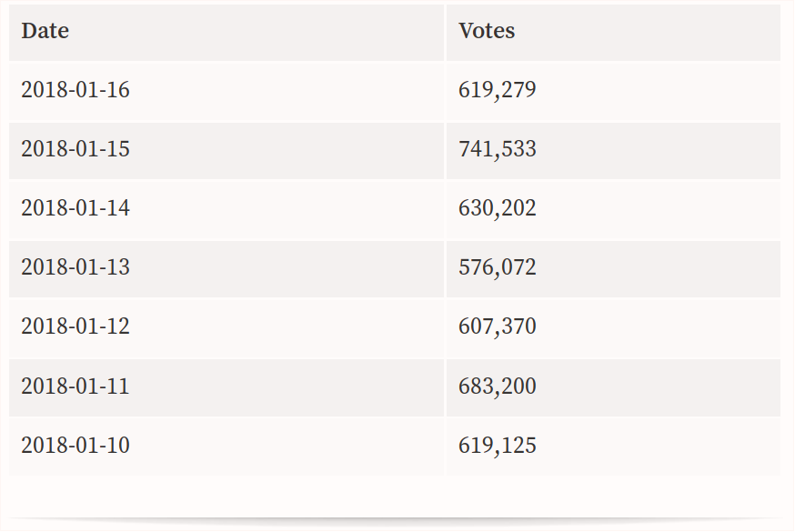
Task: Select the 741,533 votes cell
Action: 613,150
